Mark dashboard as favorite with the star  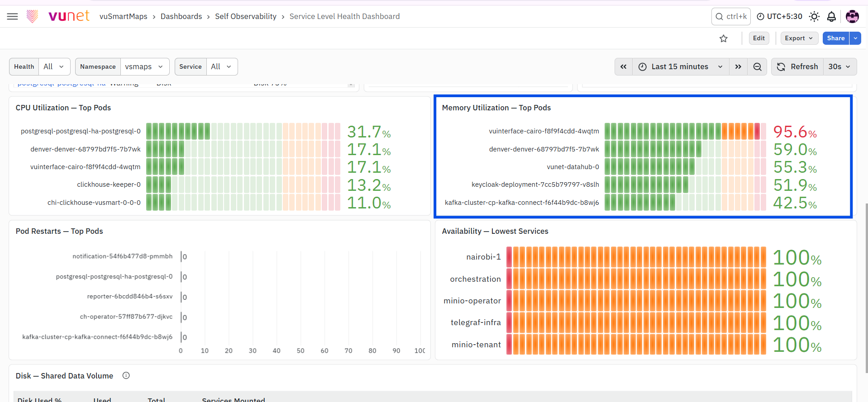(724, 38)
